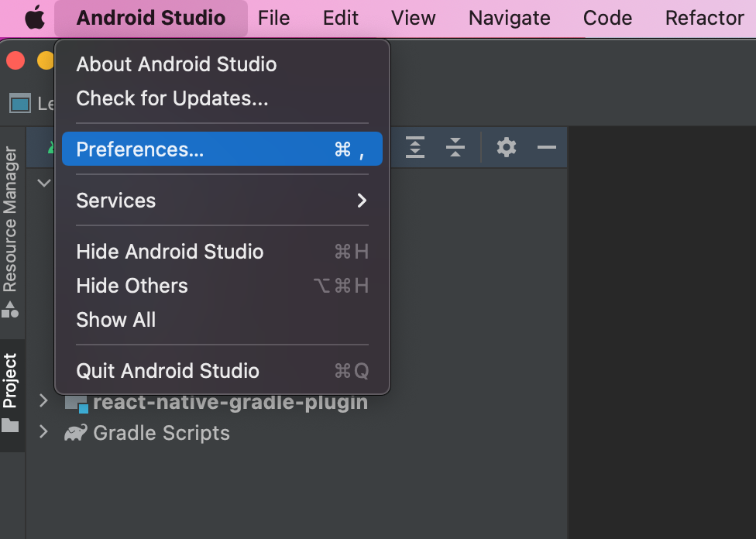
Task: Select Show All
Action: point(222,320)
